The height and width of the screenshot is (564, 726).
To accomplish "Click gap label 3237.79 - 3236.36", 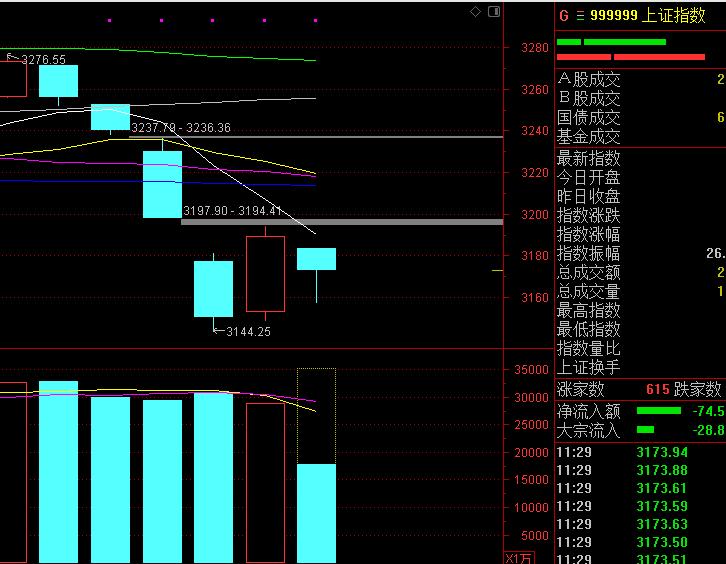I will [x=181, y=128].
